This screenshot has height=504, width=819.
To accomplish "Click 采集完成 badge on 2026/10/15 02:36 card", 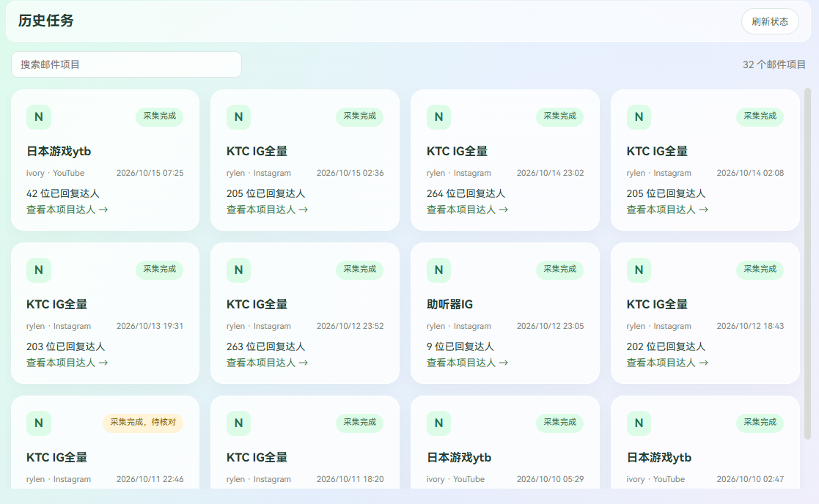I will tap(359, 116).
